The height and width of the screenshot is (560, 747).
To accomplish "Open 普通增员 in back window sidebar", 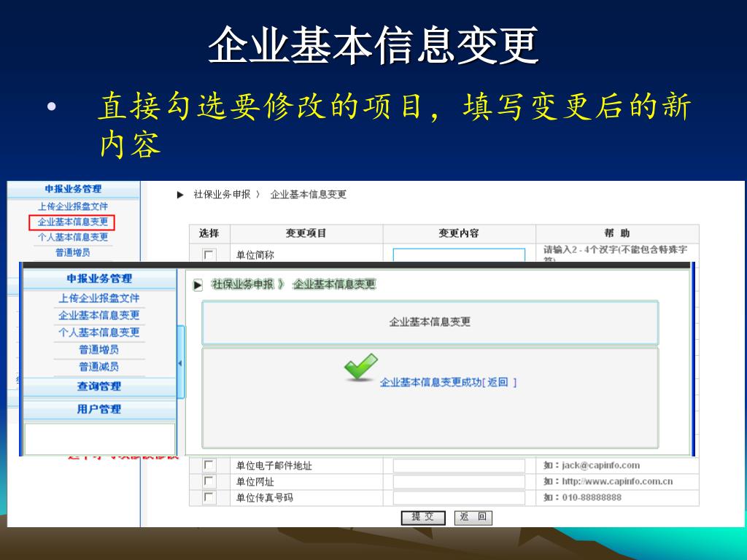I will (73, 252).
